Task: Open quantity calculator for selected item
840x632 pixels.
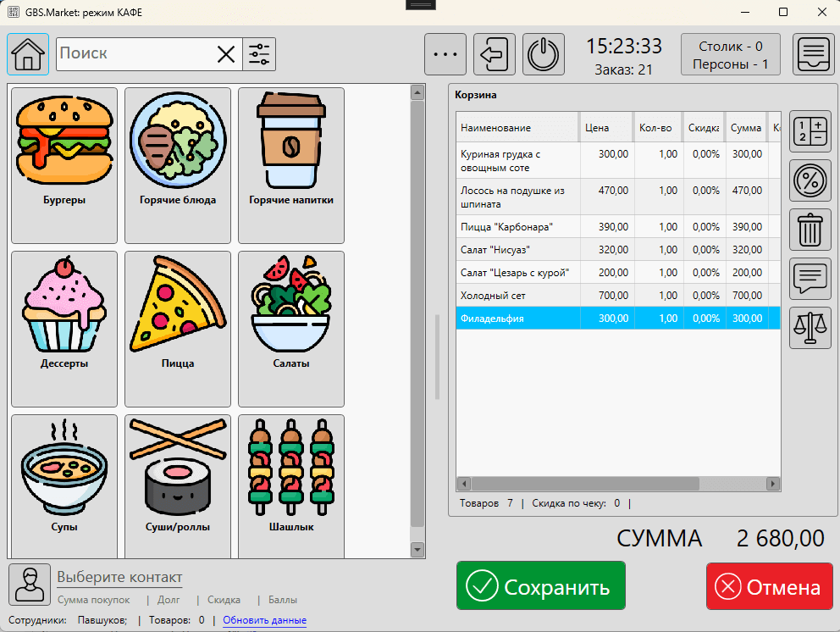Action: [810, 131]
